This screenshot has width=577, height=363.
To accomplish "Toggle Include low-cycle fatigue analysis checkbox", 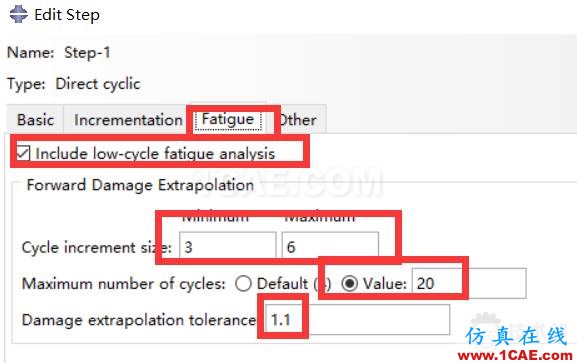I will pyautogui.click(x=24, y=153).
